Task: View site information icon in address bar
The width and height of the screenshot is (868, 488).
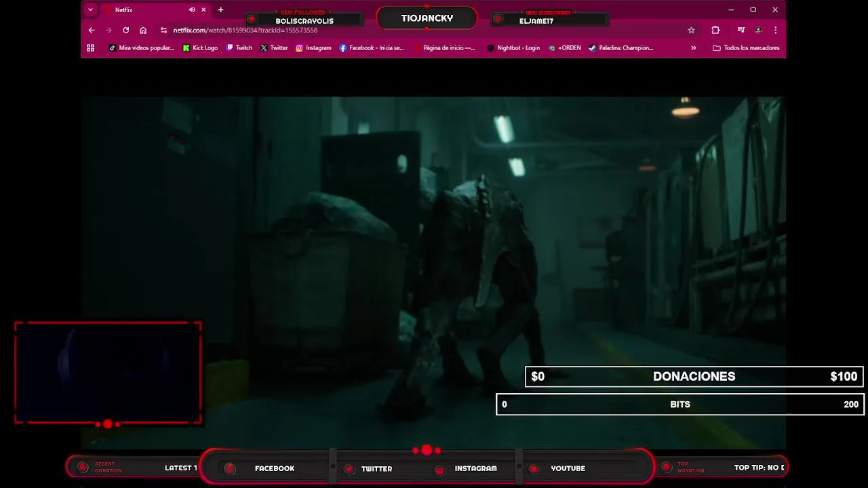Action: tap(163, 30)
